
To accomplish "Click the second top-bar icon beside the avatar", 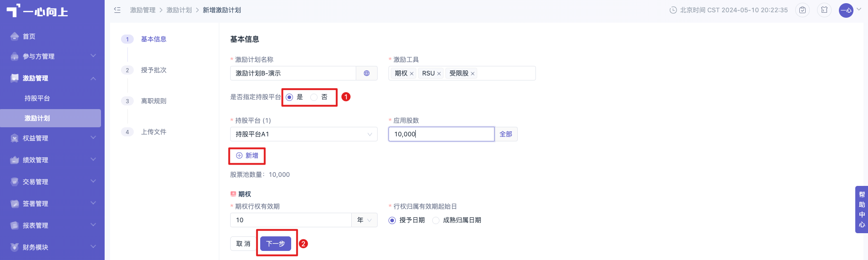I will click(824, 10).
